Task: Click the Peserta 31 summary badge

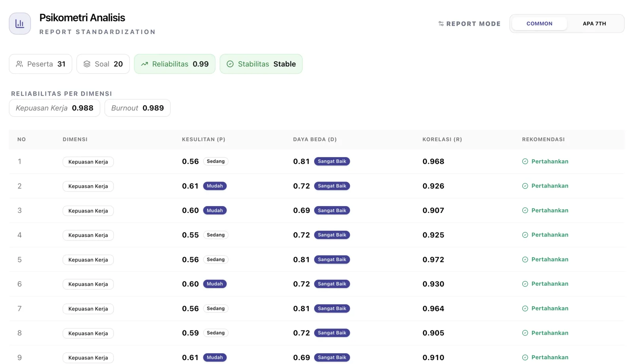Action: tap(40, 64)
